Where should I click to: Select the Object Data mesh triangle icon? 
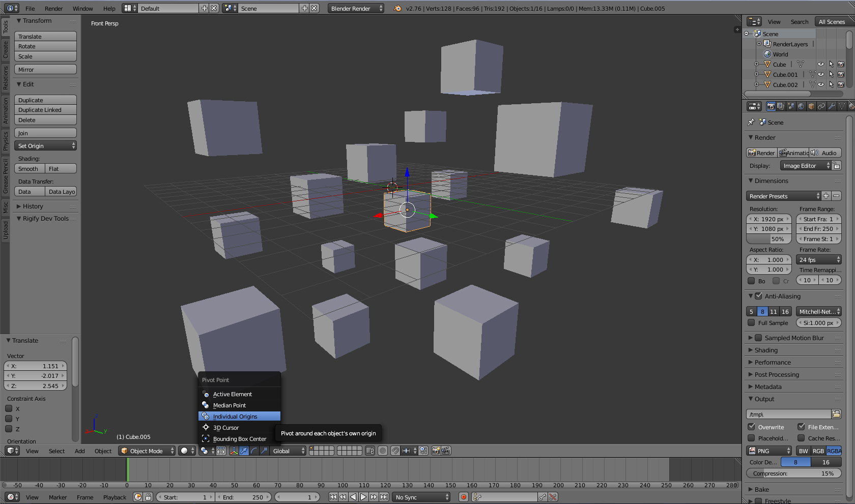[x=842, y=106]
